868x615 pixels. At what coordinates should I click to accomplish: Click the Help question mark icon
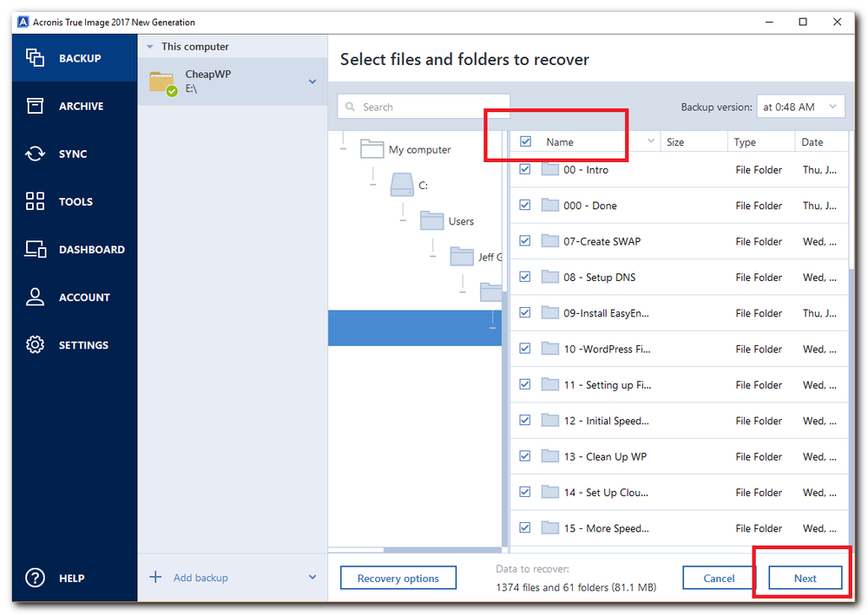[35, 578]
